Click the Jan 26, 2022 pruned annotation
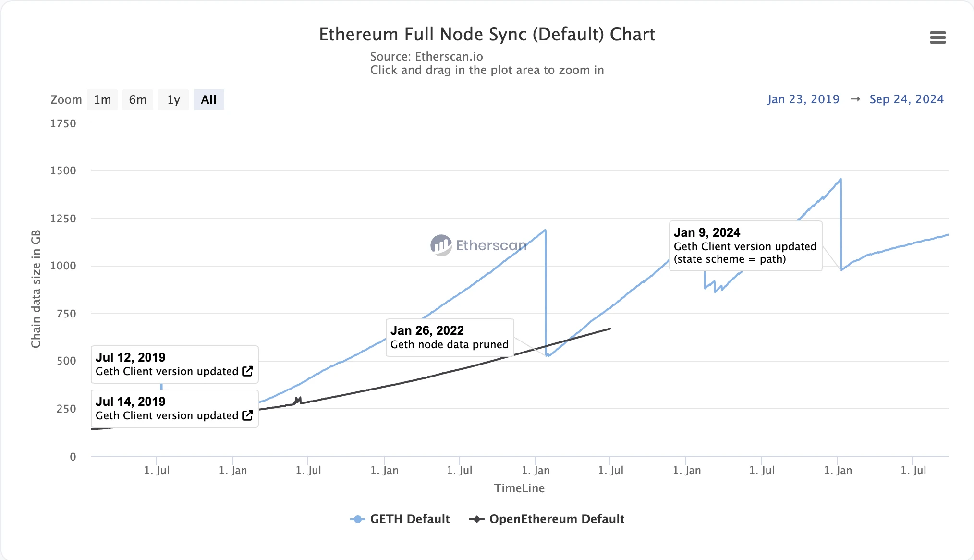Viewport: 974px width, 560px height. [x=449, y=338]
